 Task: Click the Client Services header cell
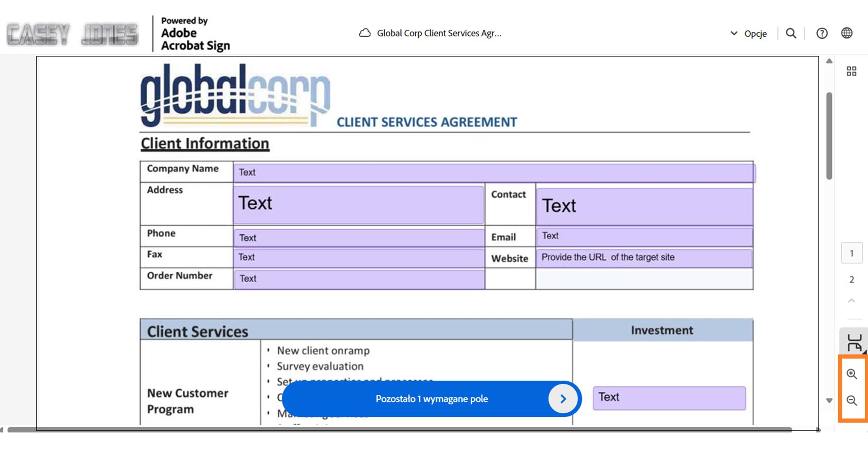tap(356, 331)
